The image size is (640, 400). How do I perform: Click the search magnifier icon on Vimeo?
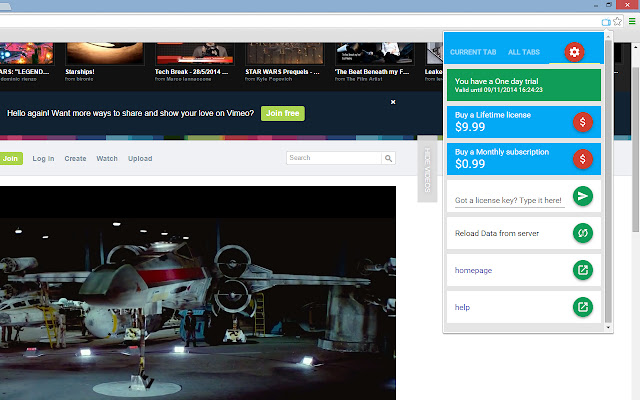pos(388,158)
